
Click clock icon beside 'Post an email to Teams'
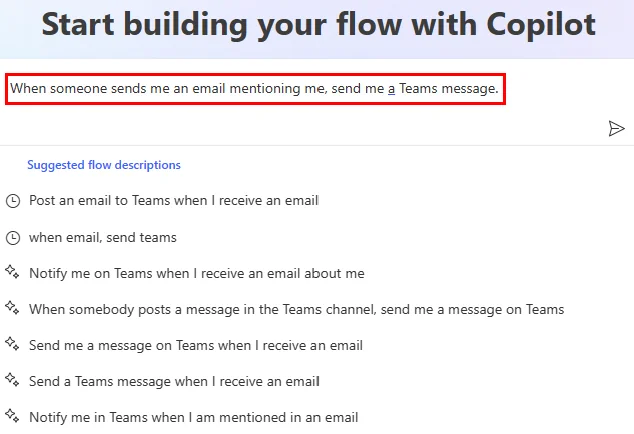[13, 201]
